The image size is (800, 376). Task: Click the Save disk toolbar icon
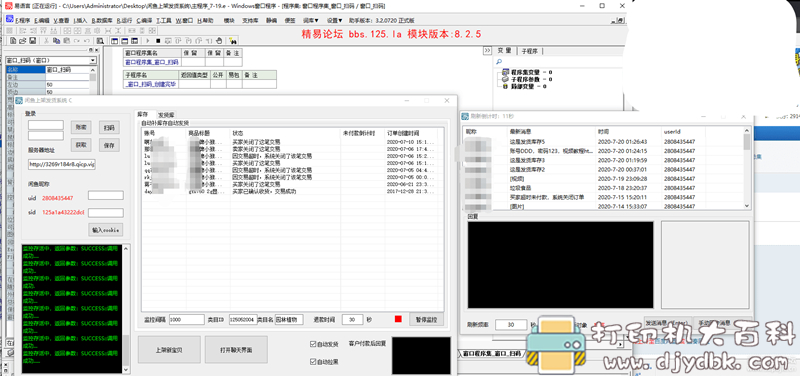pyautogui.click(x=32, y=40)
